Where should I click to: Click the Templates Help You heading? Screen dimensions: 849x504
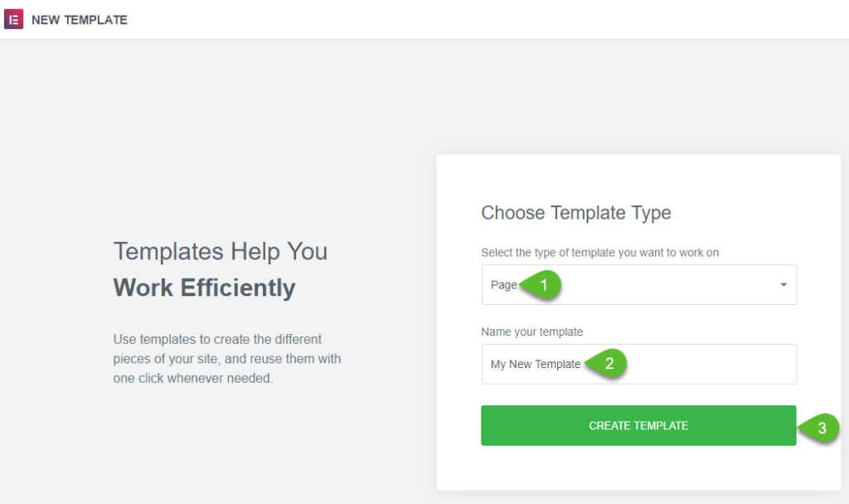coord(220,252)
